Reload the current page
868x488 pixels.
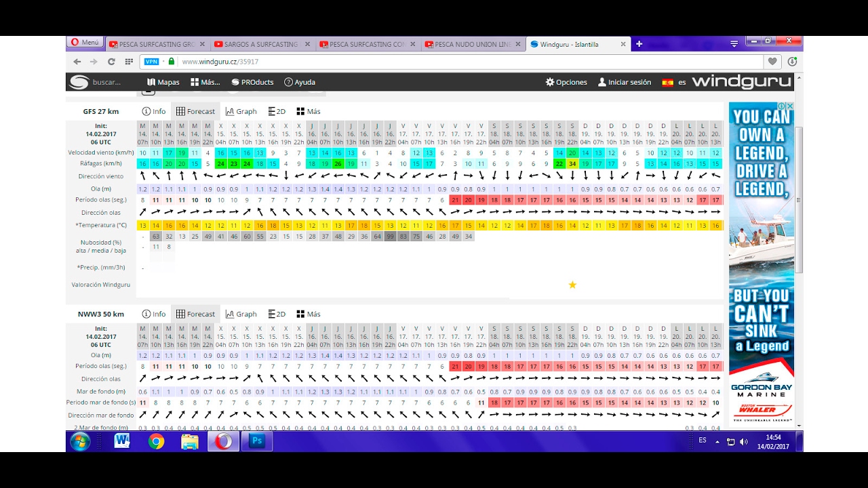coord(111,62)
